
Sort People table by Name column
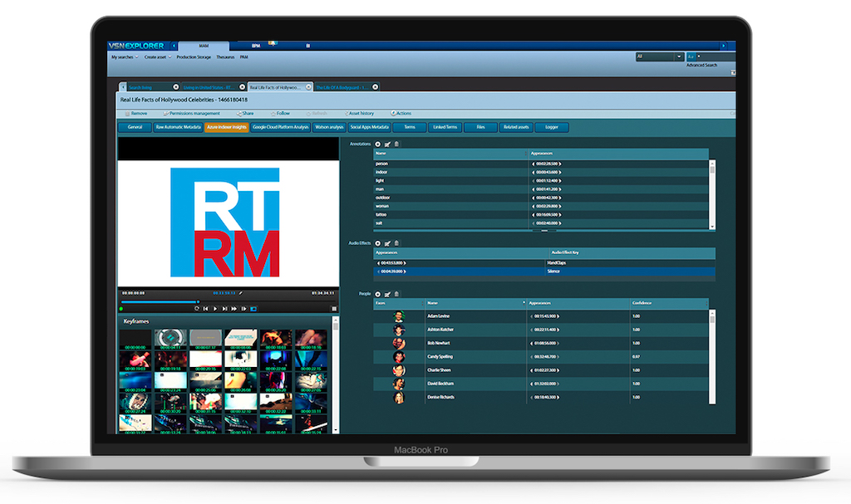click(x=475, y=303)
